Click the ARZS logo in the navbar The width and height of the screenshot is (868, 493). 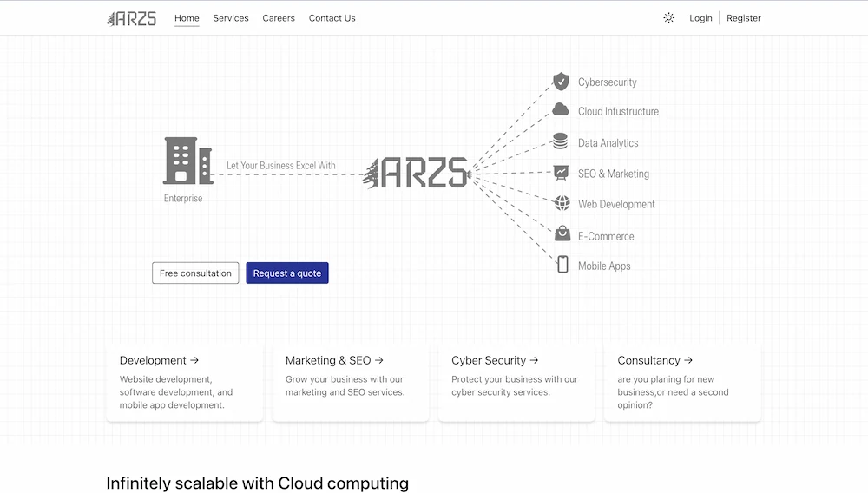(131, 18)
